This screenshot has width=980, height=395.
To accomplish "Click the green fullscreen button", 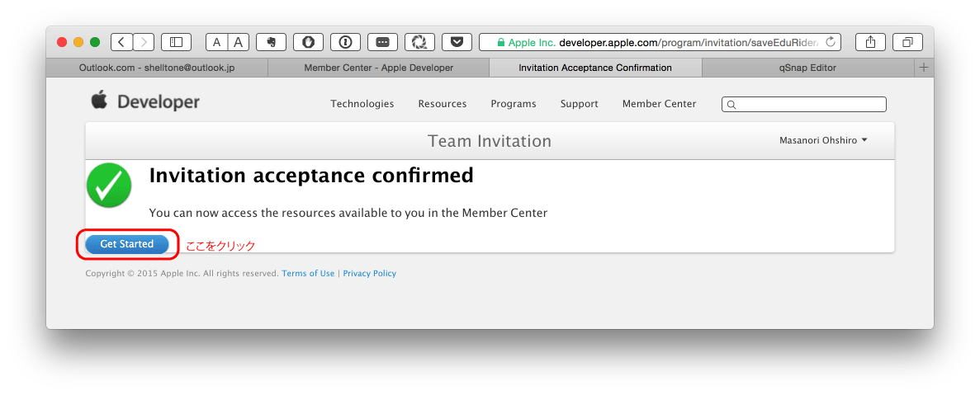I will [x=95, y=42].
